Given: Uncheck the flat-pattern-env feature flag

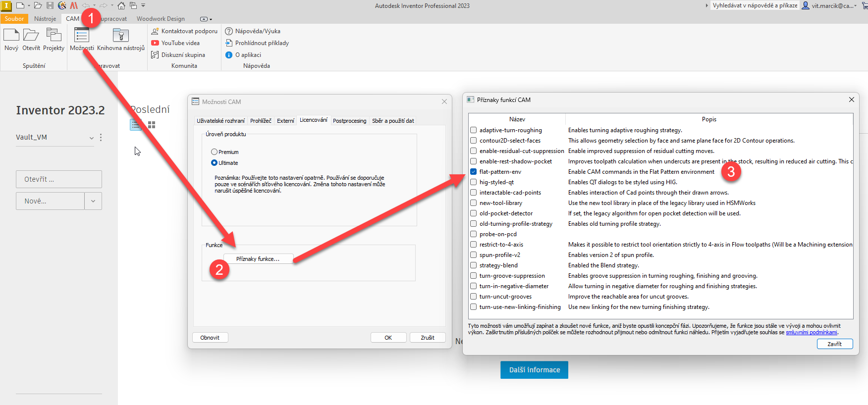Looking at the screenshot, I should pyautogui.click(x=474, y=172).
